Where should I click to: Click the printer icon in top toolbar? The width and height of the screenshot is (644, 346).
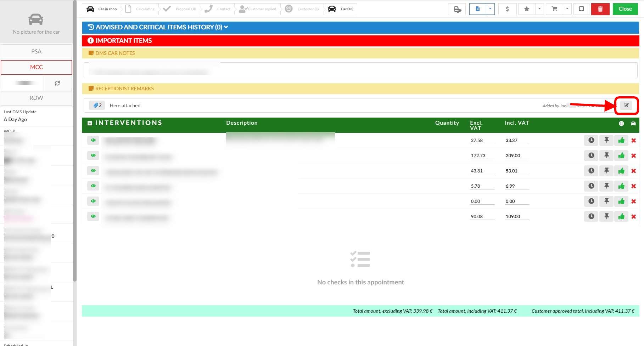(457, 9)
